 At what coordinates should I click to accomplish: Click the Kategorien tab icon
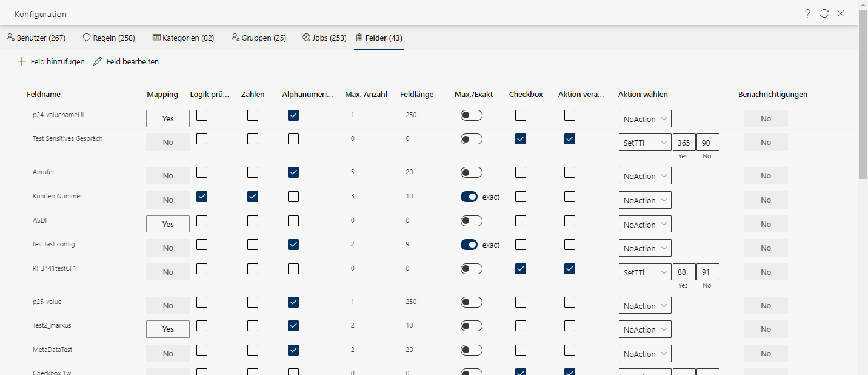click(156, 38)
